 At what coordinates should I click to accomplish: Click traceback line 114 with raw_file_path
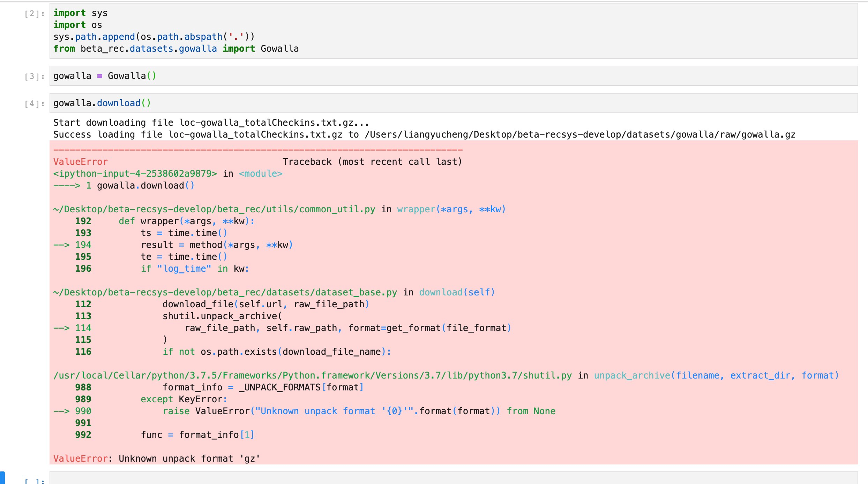[x=282, y=328]
